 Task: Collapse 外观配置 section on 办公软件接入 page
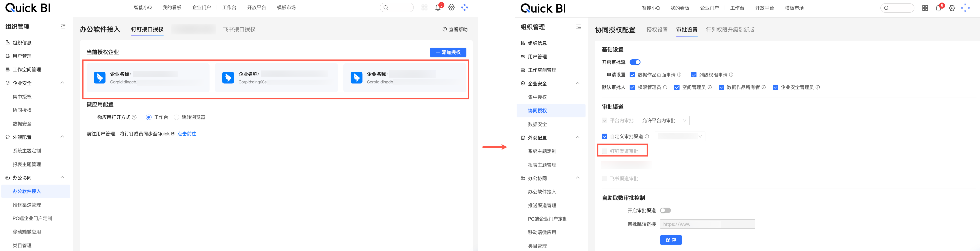coord(62,137)
